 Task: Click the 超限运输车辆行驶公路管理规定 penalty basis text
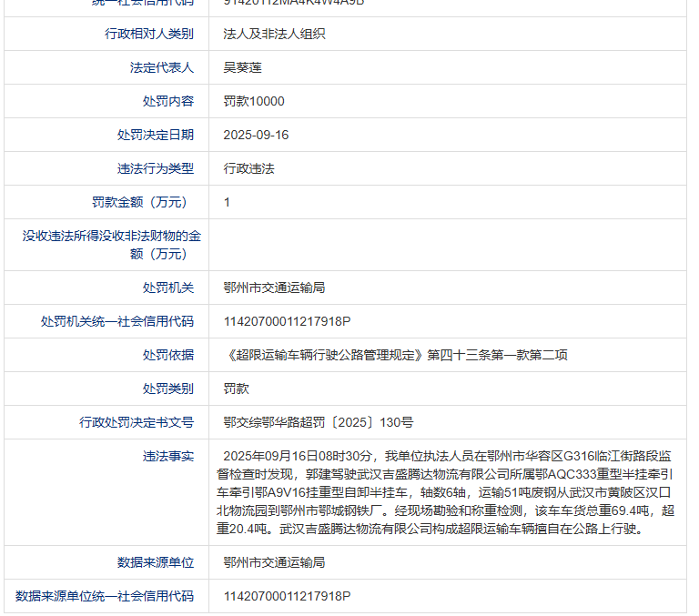coord(395,355)
